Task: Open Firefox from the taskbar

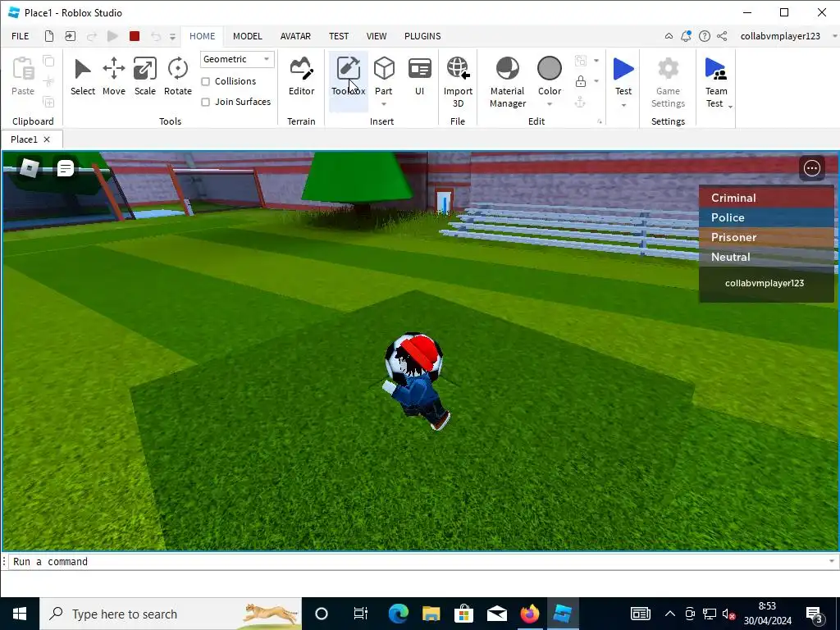Action: (x=529, y=614)
